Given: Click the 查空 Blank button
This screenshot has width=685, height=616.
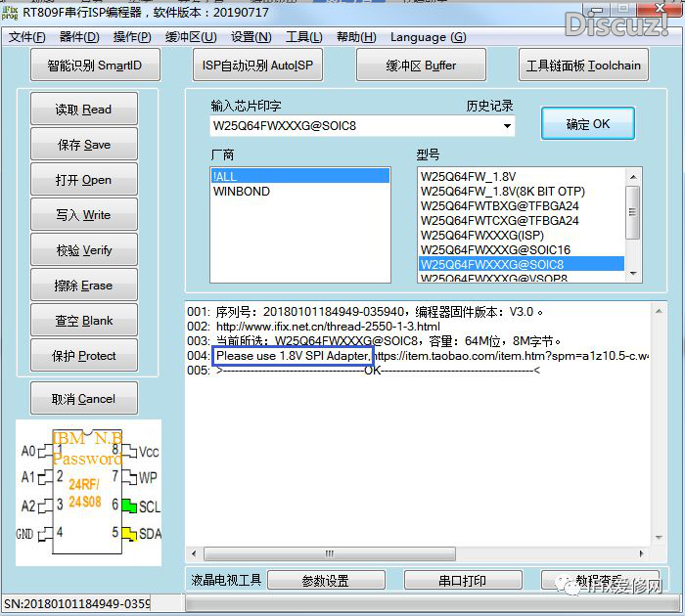Looking at the screenshot, I should click(x=84, y=320).
